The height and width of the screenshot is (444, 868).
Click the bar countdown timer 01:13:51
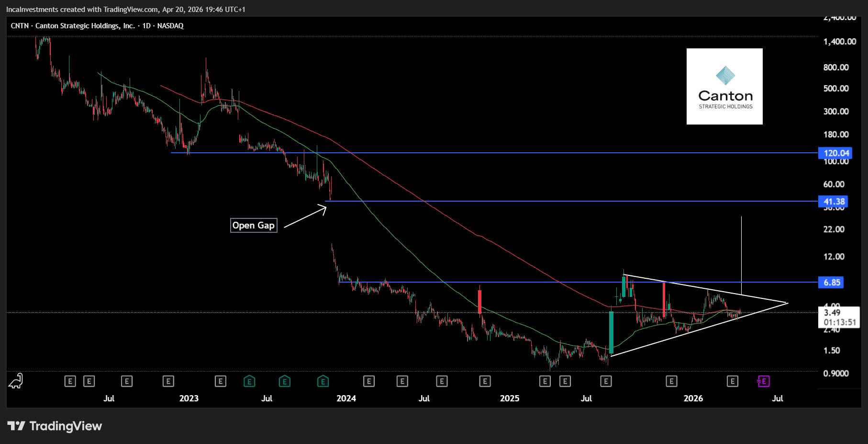[x=840, y=322]
